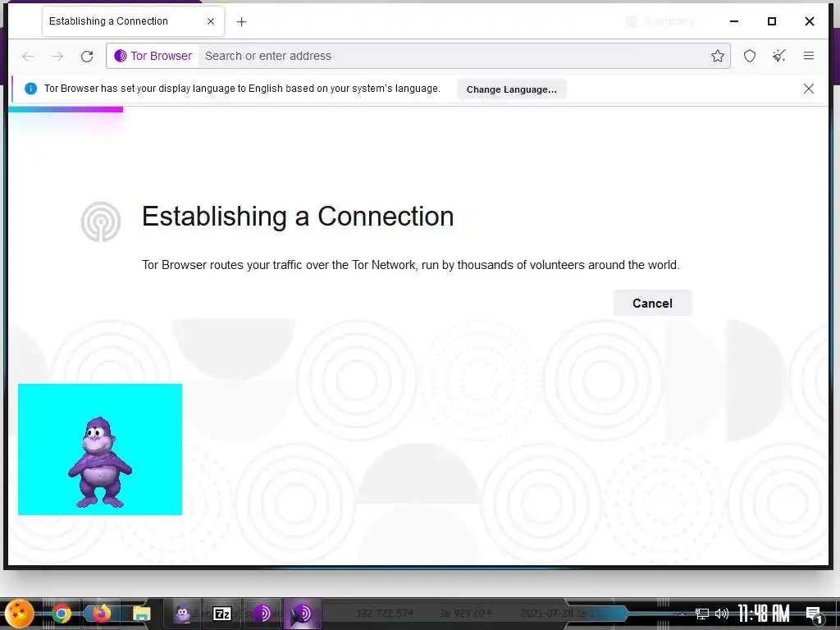
Task: Click the New Identity broom icon
Action: click(x=779, y=56)
